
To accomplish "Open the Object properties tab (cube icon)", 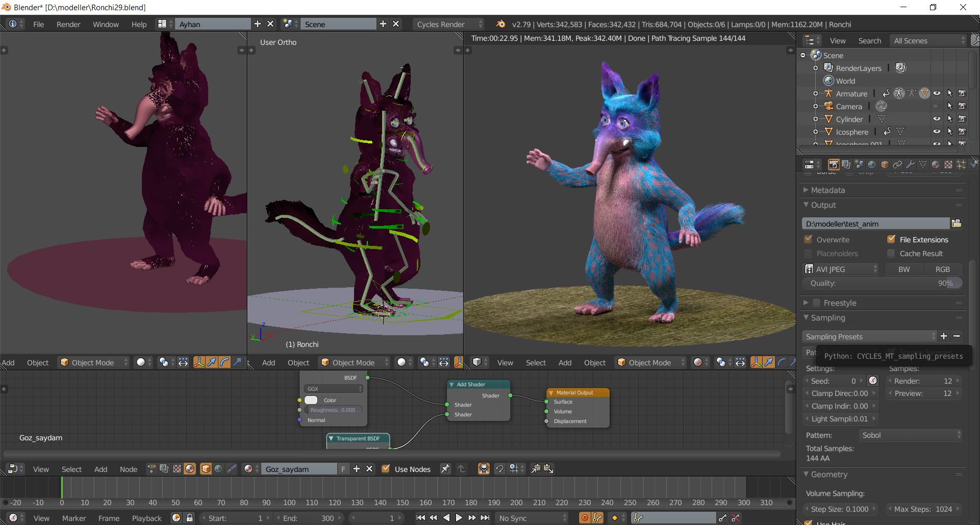I will (x=885, y=164).
